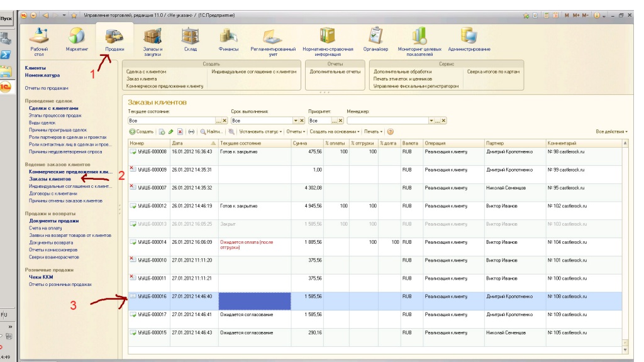Open the Склад section
644x362 pixels.
(x=190, y=40)
